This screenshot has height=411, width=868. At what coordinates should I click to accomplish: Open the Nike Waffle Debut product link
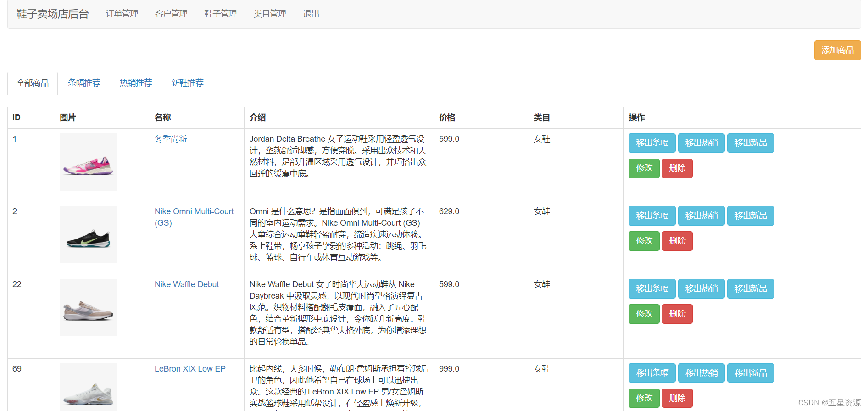coord(187,284)
